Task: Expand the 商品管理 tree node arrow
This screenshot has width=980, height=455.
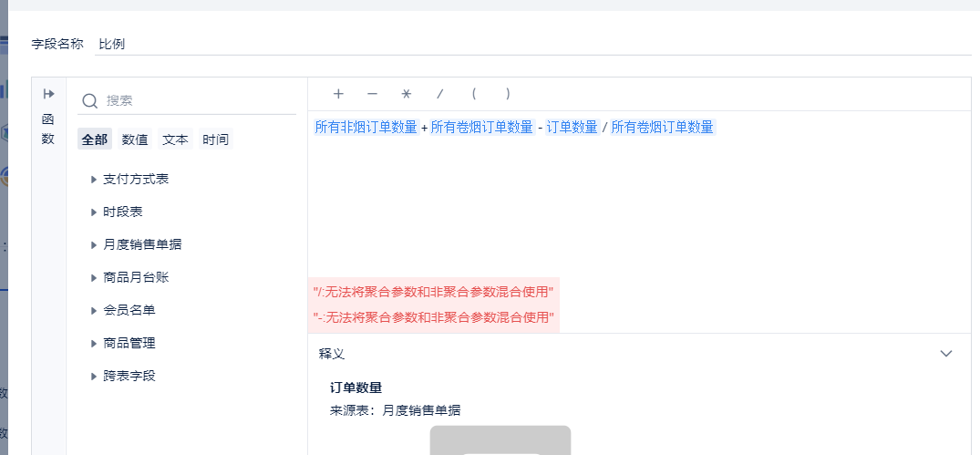Action: pyautogui.click(x=94, y=343)
